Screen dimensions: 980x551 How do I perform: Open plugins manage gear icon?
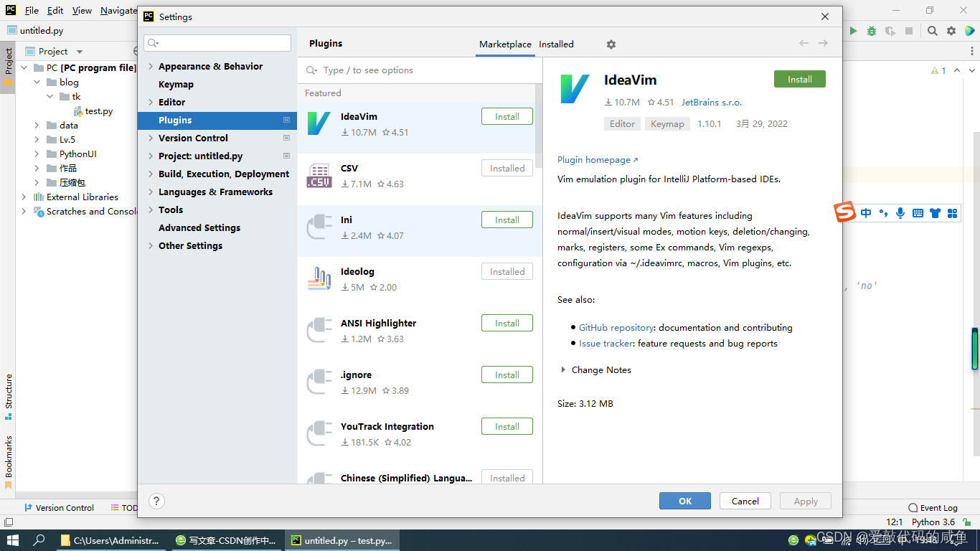click(x=611, y=44)
